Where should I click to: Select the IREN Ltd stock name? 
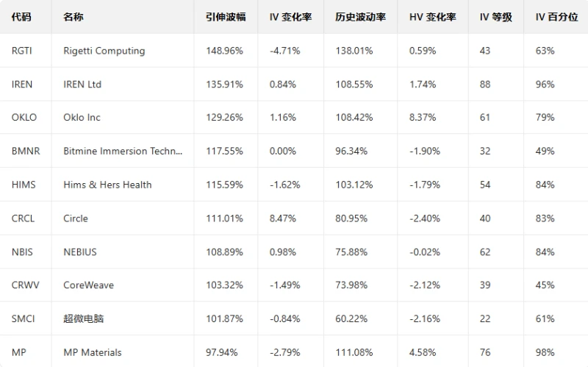pyautogui.click(x=82, y=85)
